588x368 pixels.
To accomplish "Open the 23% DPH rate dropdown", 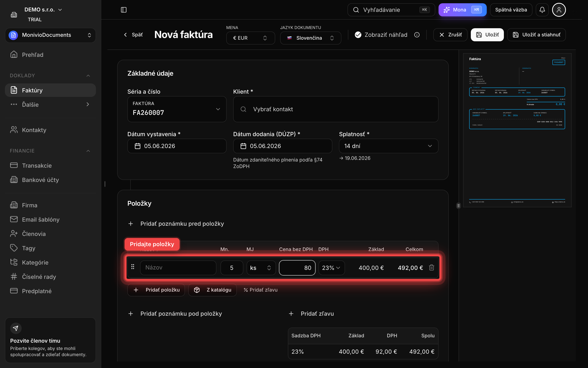I will [x=331, y=268].
